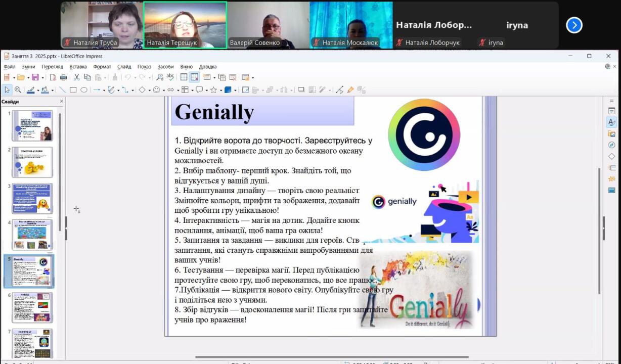
Task: Select the Rectangle tool
Action: click(x=73, y=90)
